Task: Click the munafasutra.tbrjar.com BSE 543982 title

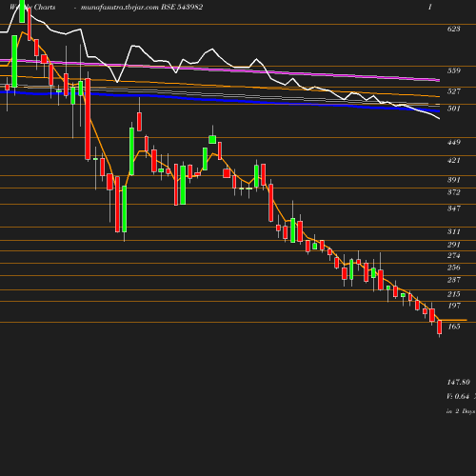Action: (x=142, y=8)
